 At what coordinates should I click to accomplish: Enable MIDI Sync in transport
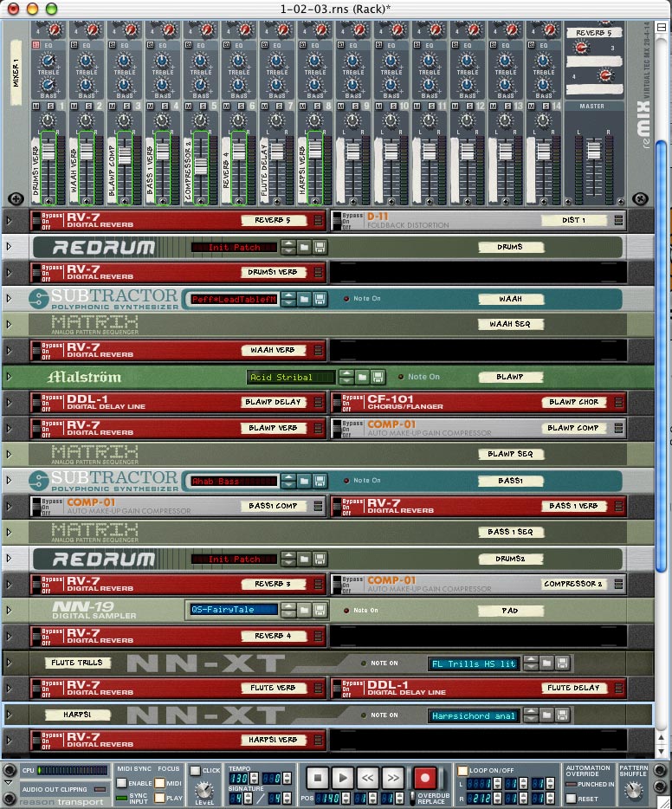122,783
